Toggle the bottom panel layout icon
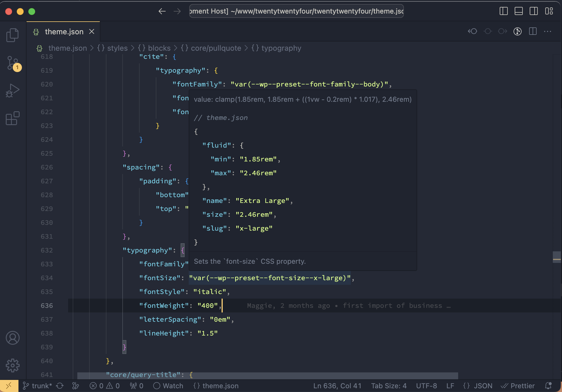The image size is (562, 392). (518, 11)
